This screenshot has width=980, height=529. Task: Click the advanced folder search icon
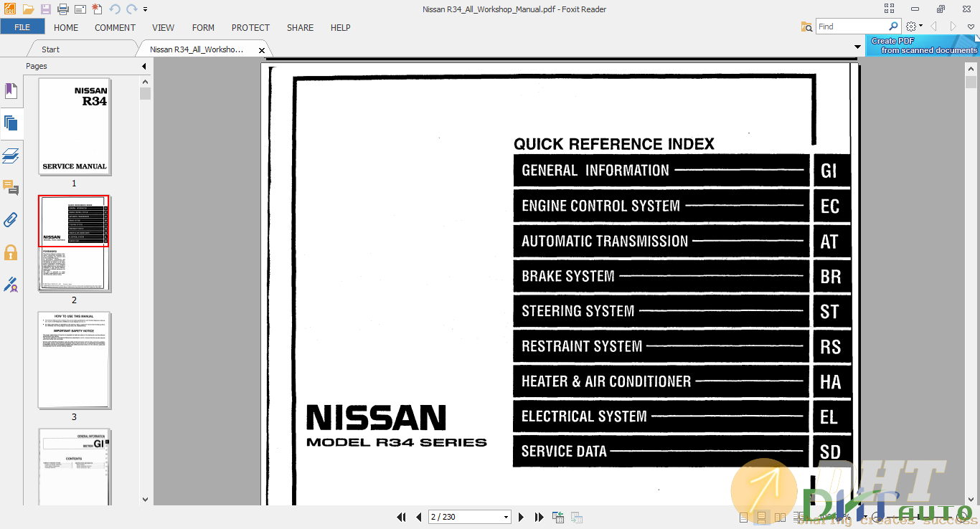coord(806,27)
